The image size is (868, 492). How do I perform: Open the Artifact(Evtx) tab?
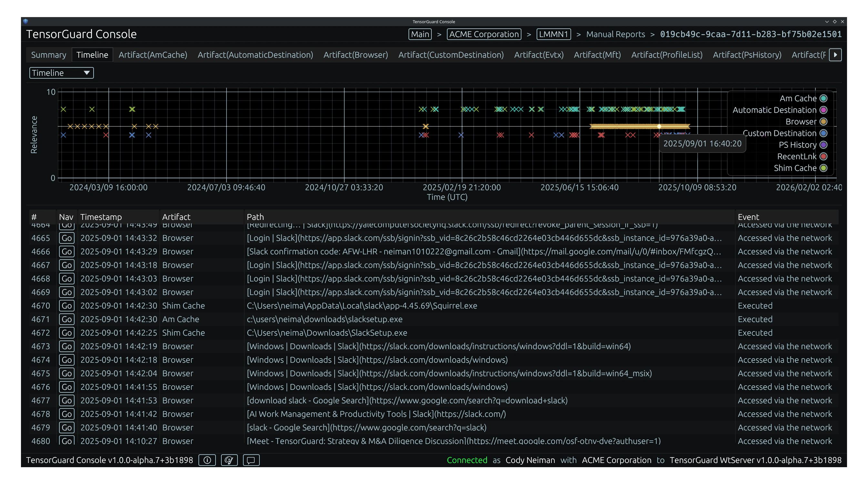pyautogui.click(x=538, y=54)
